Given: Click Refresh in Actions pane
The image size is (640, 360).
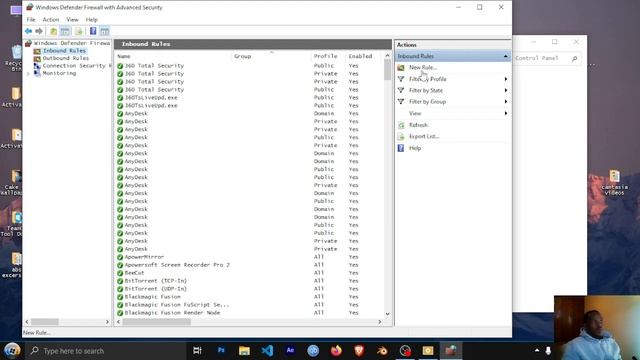Looking at the screenshot, I should point(418,125).
